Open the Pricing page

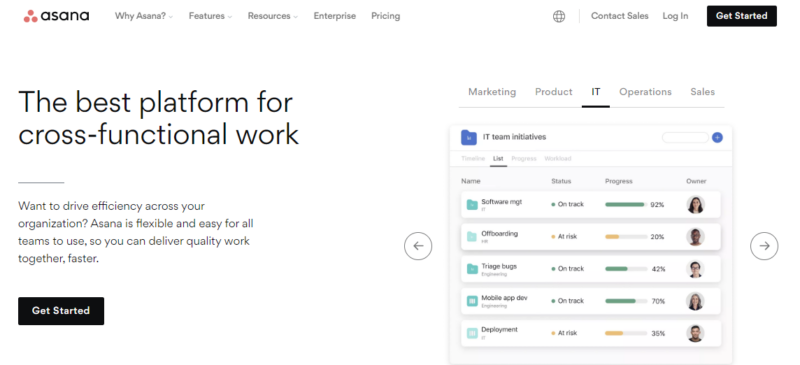(386, 16)
